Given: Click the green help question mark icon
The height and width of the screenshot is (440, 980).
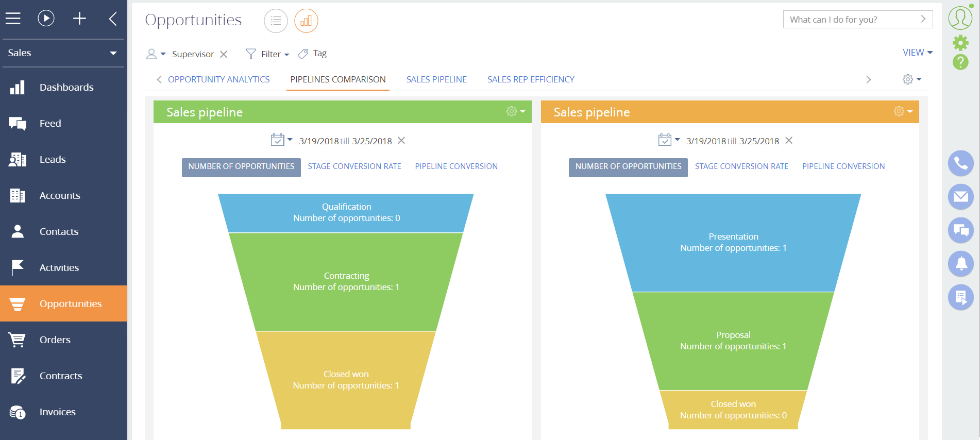Looking at the screenshot, I should pyautogui.click(x=960, y=62).
